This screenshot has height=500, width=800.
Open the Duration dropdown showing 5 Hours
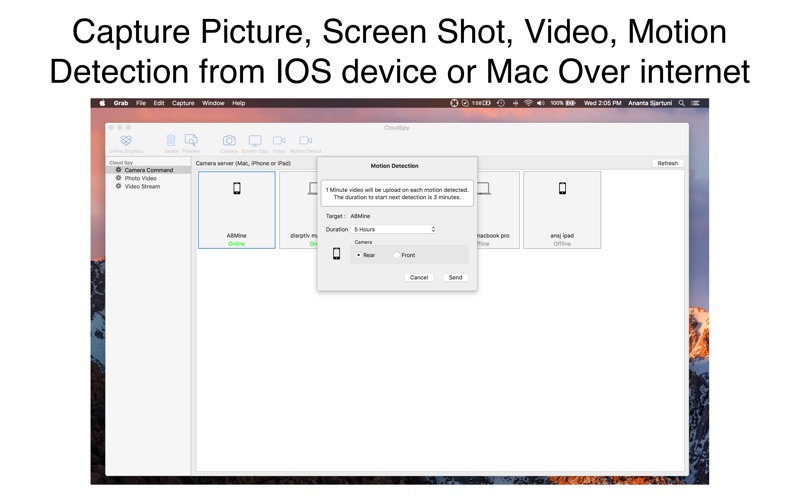click(x=394, y=230)
